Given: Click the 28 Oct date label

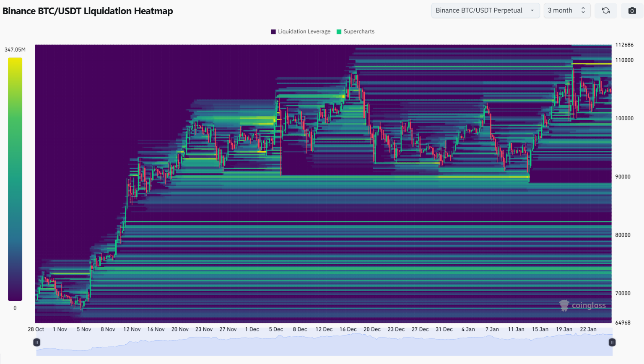Looking at the screenshot, I should coord(36,329).
